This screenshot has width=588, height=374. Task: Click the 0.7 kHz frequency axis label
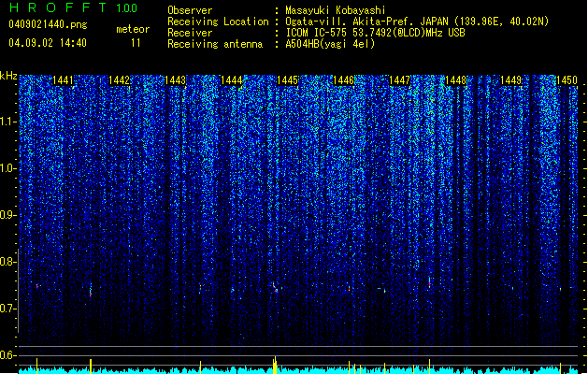pos(8,309)
